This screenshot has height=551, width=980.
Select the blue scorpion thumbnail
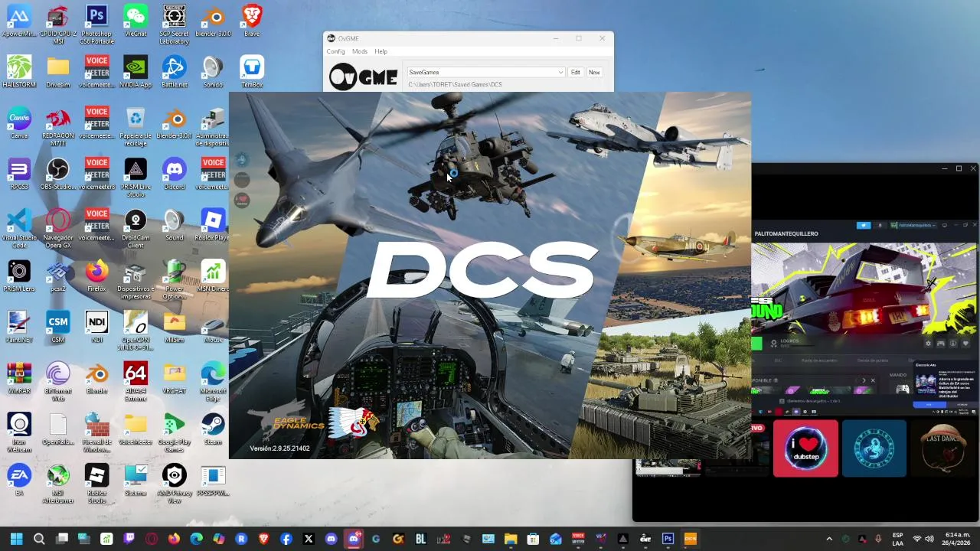874,448
